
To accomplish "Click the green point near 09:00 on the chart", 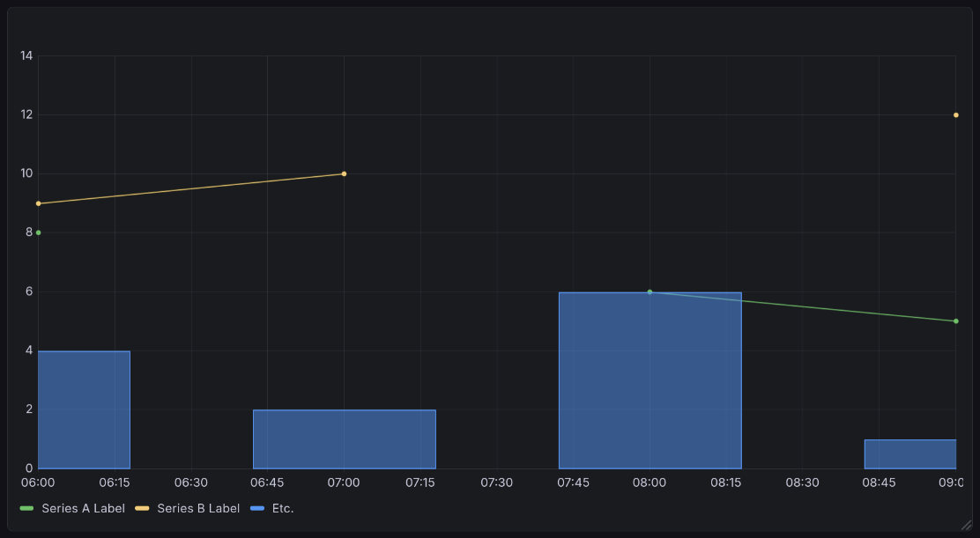I will [955, 321].
